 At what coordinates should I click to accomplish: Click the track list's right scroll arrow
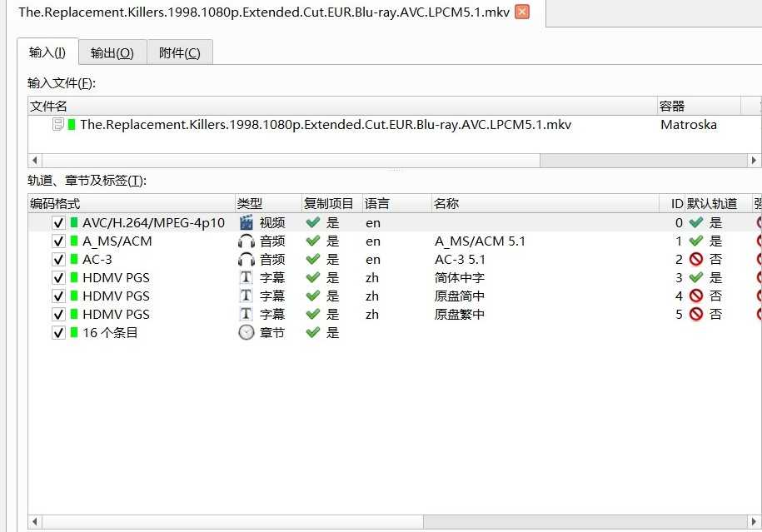(x=755, y=522)
